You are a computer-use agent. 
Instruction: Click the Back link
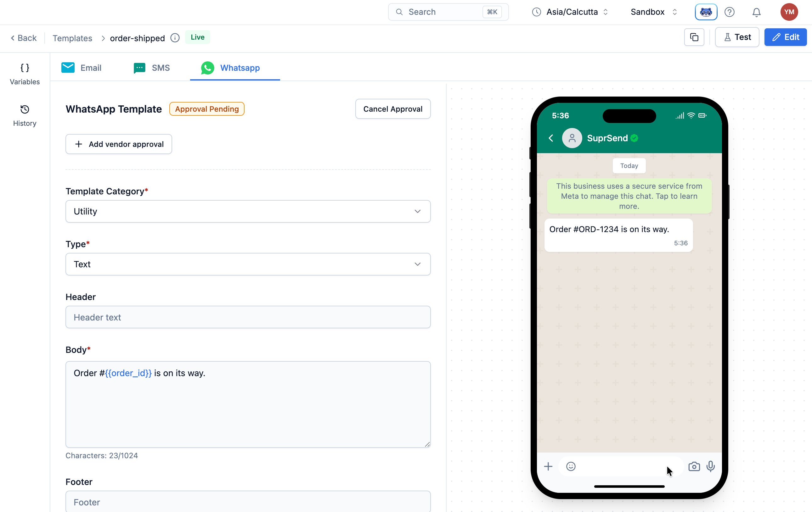tap(23, 38)
